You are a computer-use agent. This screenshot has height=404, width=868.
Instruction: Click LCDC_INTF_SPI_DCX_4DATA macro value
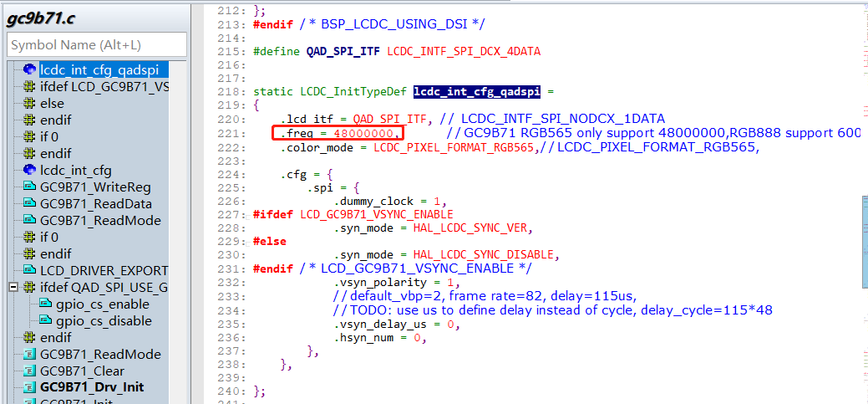[x=464, y=52]
